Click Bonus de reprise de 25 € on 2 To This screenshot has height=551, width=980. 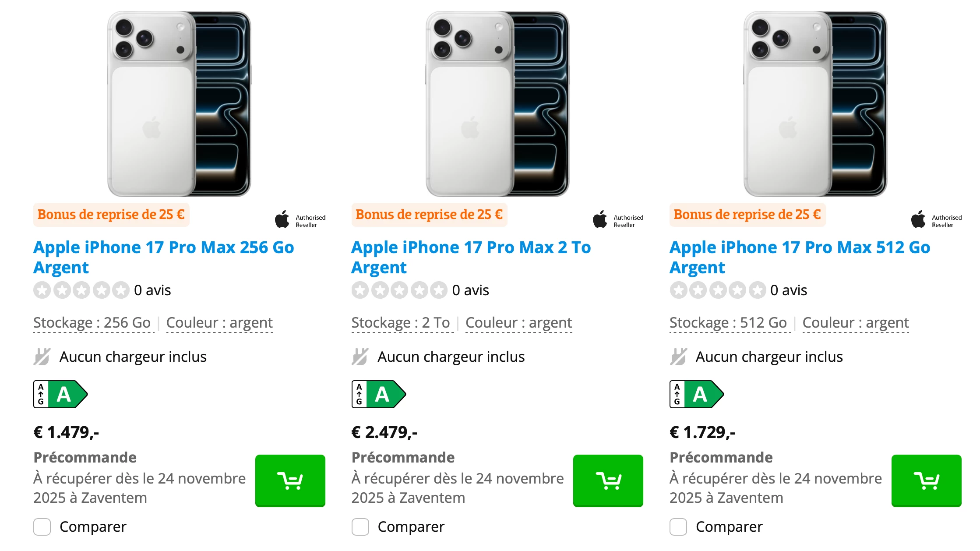coord(429,215)
